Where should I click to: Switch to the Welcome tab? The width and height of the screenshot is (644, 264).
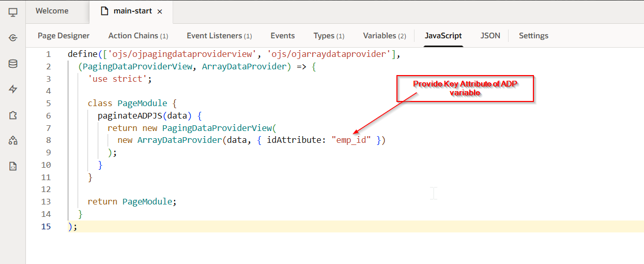[52, 11]
